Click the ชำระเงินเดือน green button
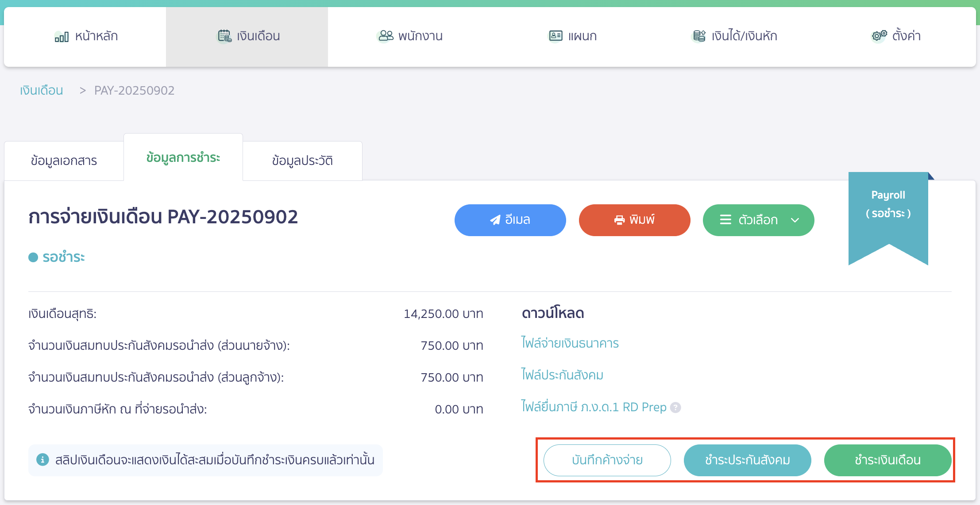The height and width of the screenshot is (505, 980). pos(887,460)
